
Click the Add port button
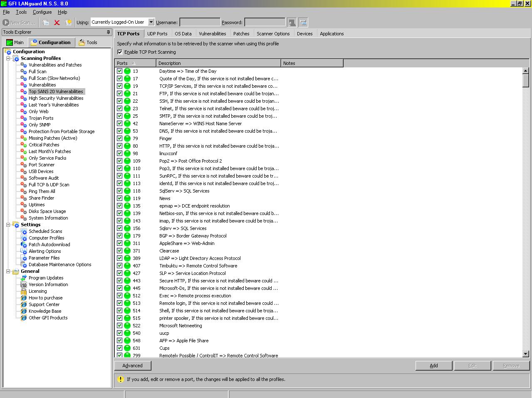tap(434, 366)
